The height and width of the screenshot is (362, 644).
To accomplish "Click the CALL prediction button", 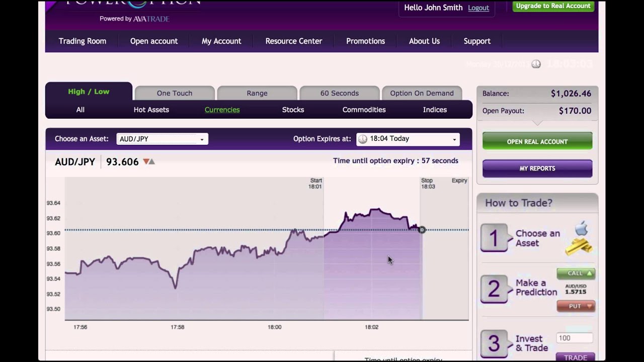I will point(576,274).
